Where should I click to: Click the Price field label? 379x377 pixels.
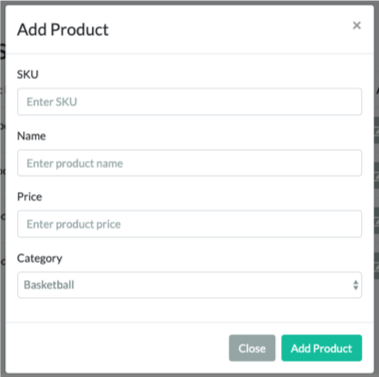(29, 197)
